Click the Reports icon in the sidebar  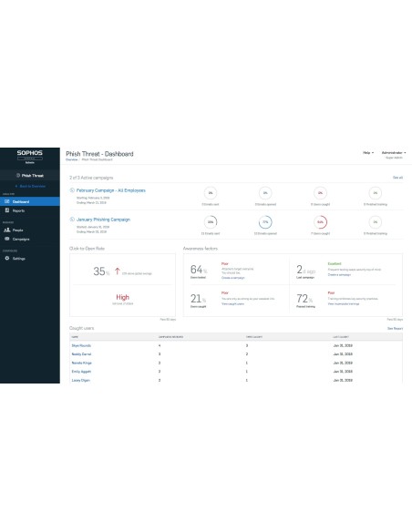point(6,210)
